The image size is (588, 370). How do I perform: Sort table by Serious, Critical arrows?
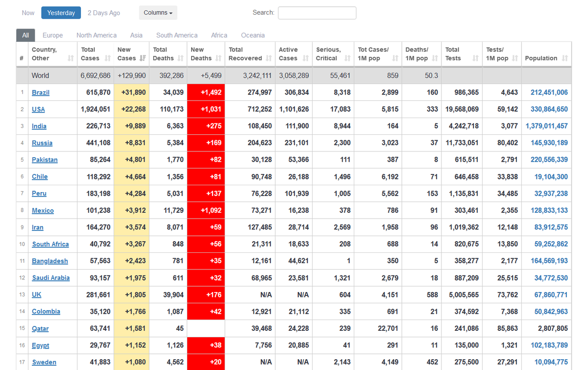click(347, 58)
